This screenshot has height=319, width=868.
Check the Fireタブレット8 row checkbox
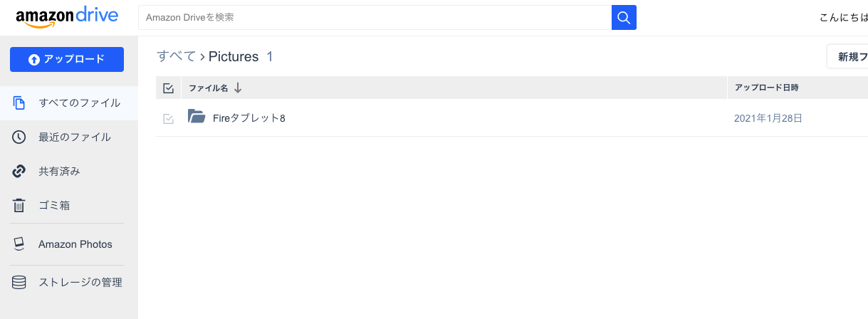pos(169,118)
